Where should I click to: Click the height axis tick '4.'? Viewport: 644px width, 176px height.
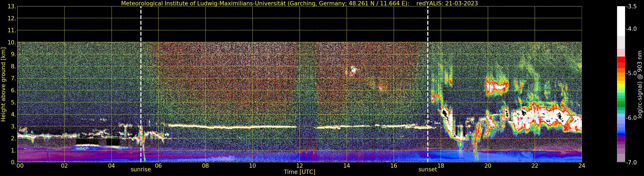point(13,114)
